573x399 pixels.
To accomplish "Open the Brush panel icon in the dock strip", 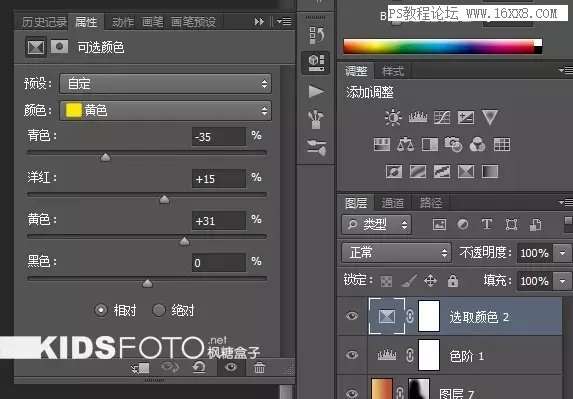I will pyautogui.click(x=316, y=119).
